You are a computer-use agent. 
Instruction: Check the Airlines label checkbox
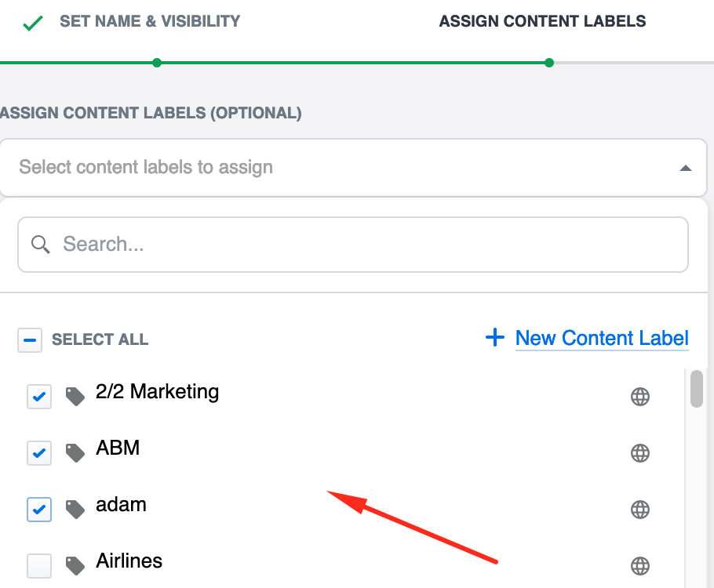click(39, 565)
